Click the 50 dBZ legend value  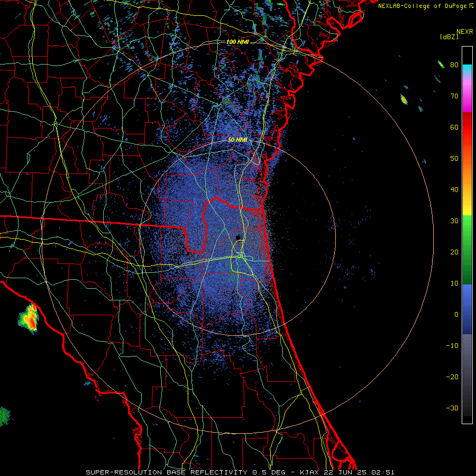pyautogui.click(x=454, y=159)
